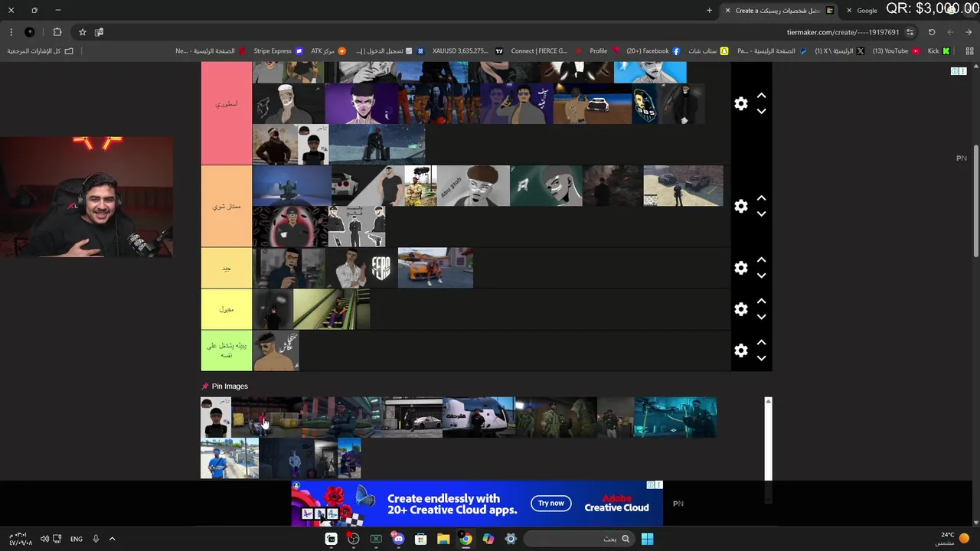Open the all bookmarks folder كل الإشارات المرجعية
980x551 pixels.
pyautogui.click(x=41, y=51)
